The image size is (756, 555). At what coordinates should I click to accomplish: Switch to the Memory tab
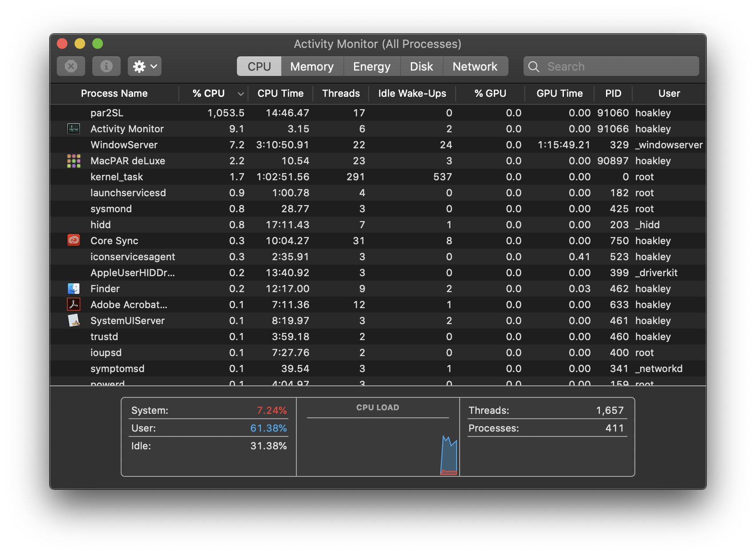[311, 67]
